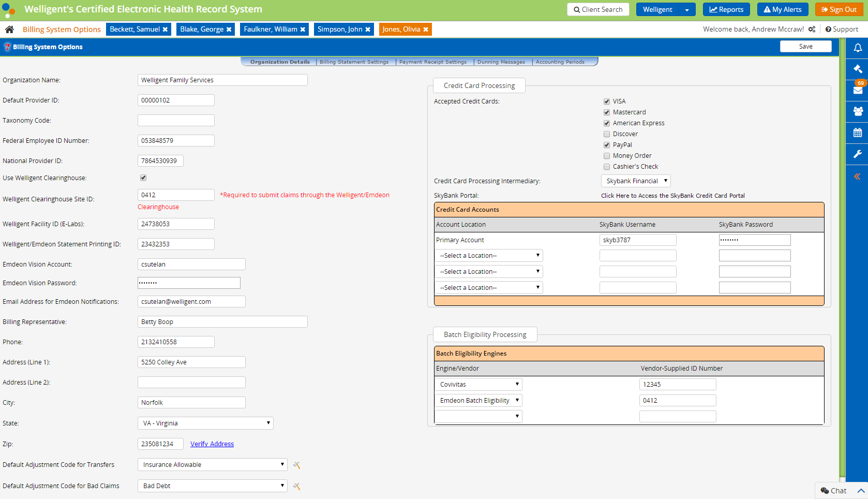Click the Verify Address link

pos(212,444)
